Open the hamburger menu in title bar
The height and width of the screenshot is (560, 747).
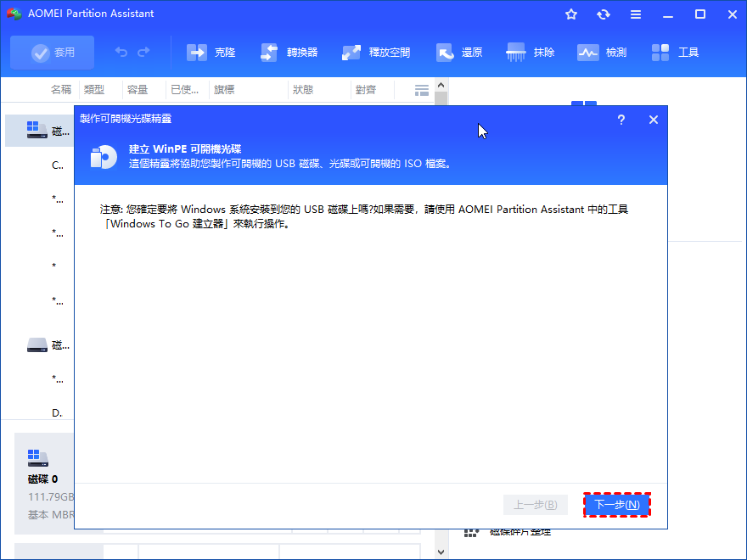click(636, 14)
